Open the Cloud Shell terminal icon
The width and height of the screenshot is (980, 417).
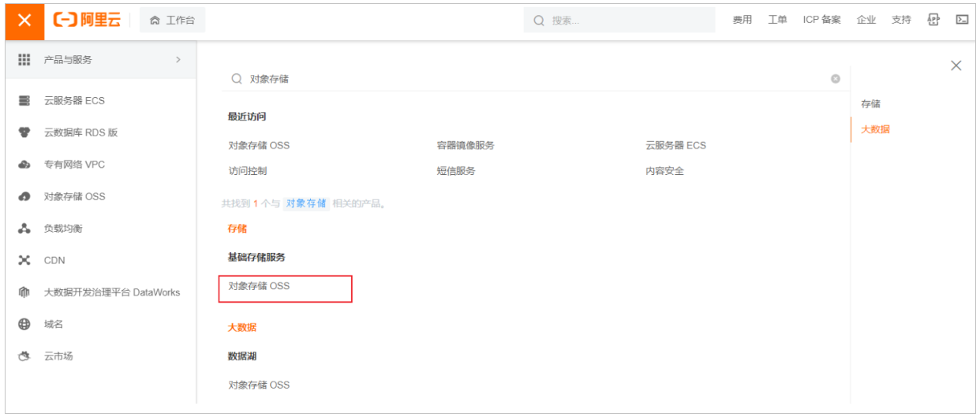(962, 20)
